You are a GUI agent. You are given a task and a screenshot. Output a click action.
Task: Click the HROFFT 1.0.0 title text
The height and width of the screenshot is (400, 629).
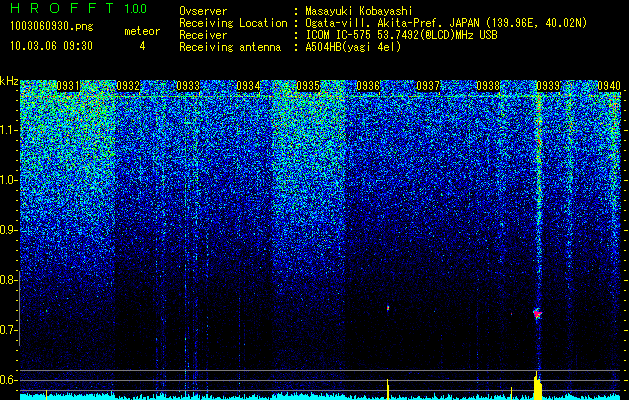(78, 8)
